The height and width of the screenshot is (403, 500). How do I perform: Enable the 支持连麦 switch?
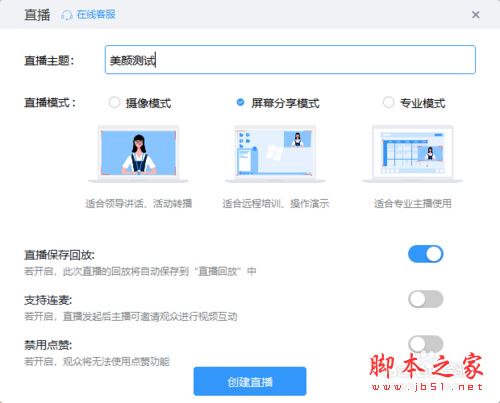point(426,299)
